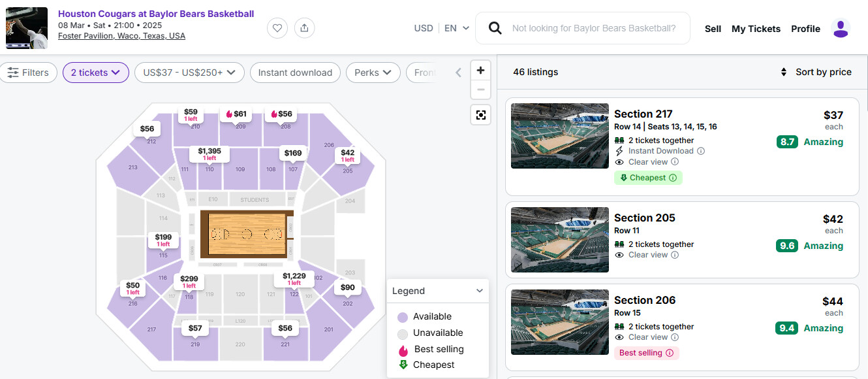Open My Tickets
This screenshot has height=379, width=868.
pyautogui.click(x=756, y=29)
